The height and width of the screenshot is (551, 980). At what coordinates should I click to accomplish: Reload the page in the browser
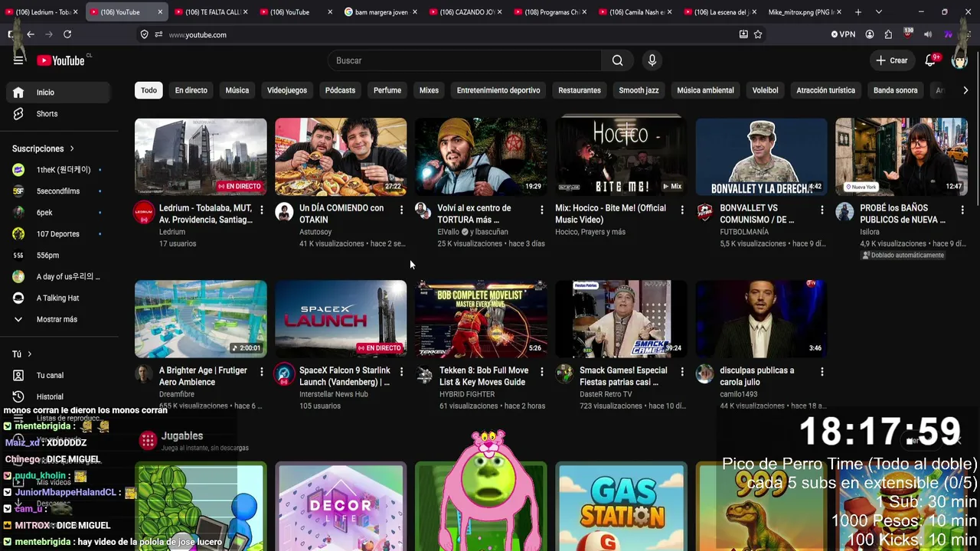click(x=67, y=34)
